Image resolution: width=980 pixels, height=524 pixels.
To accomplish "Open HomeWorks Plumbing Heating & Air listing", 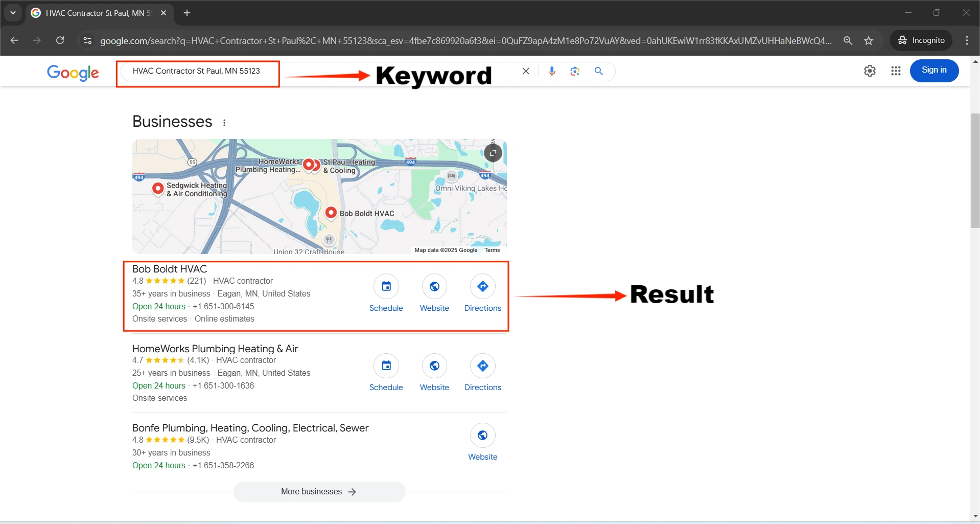I will tap(215, 349).
